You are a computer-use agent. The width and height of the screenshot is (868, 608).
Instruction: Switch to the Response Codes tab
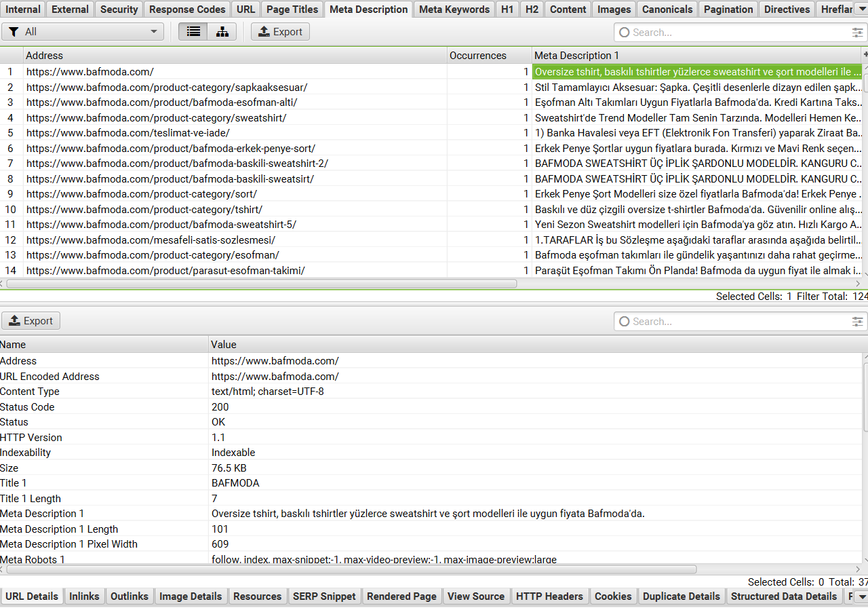(187, 9)
